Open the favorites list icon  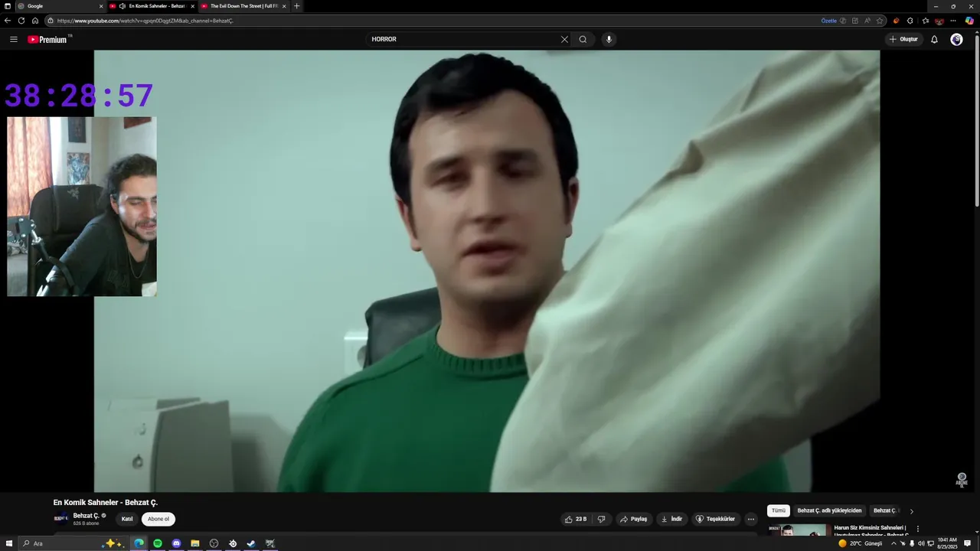[x=925, y=21]
